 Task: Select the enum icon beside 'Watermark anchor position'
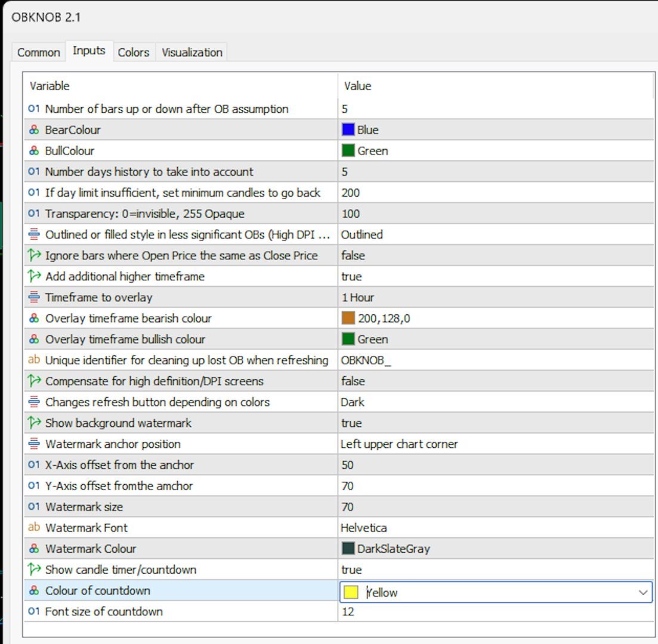click(34, 444)
